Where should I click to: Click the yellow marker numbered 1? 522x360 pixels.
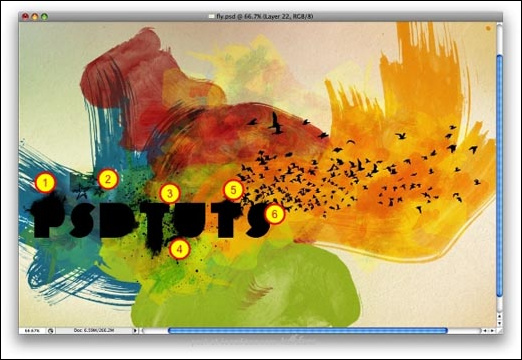[45, 183]
